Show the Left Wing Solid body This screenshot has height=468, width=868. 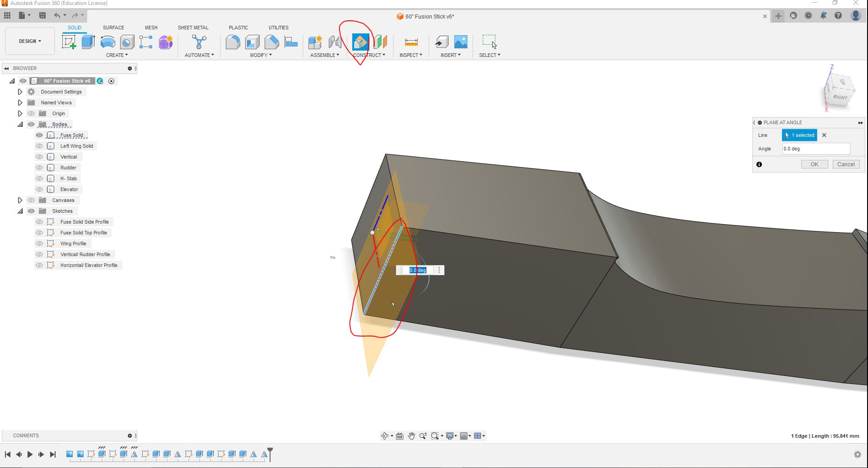pyautogui.click(x=39, y=146)
